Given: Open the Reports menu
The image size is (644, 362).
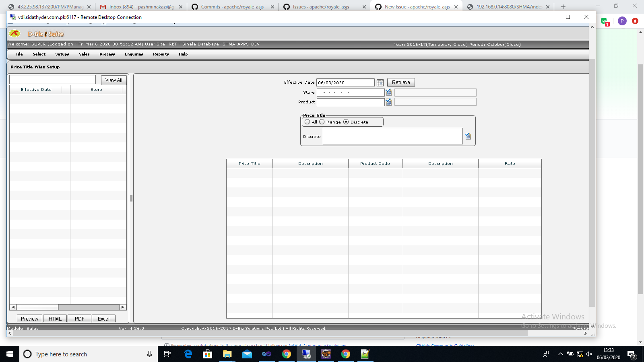Looking at the screenshot, I should coord(161,54).
